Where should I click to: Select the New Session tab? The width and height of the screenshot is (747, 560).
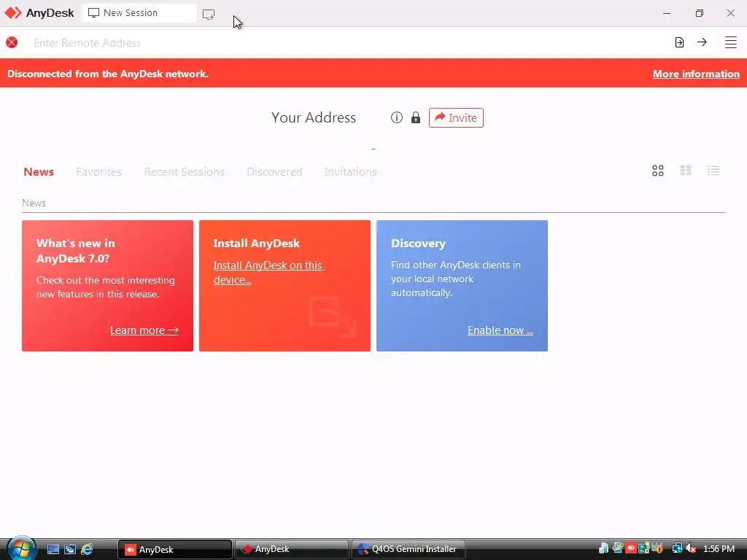coord(139,13)
